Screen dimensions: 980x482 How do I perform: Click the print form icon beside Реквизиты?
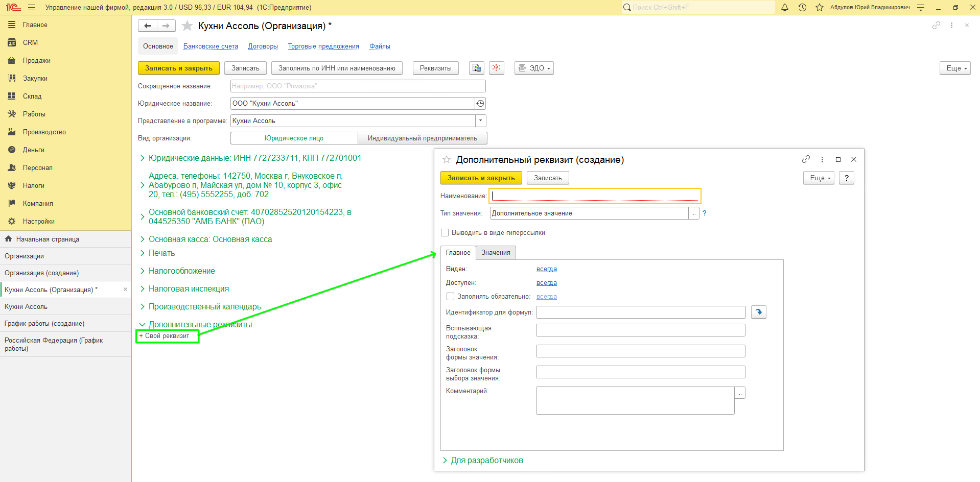477,68
